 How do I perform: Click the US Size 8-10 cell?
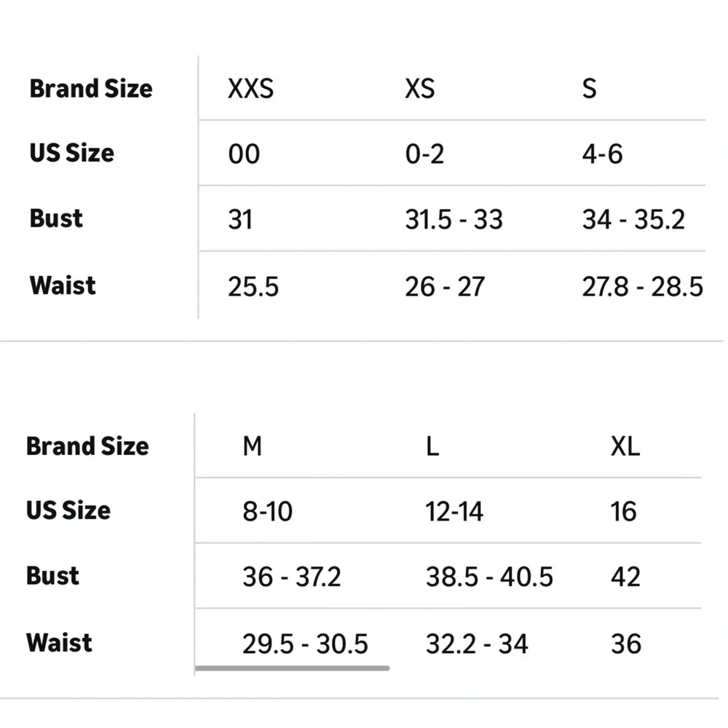coord(267,512)
